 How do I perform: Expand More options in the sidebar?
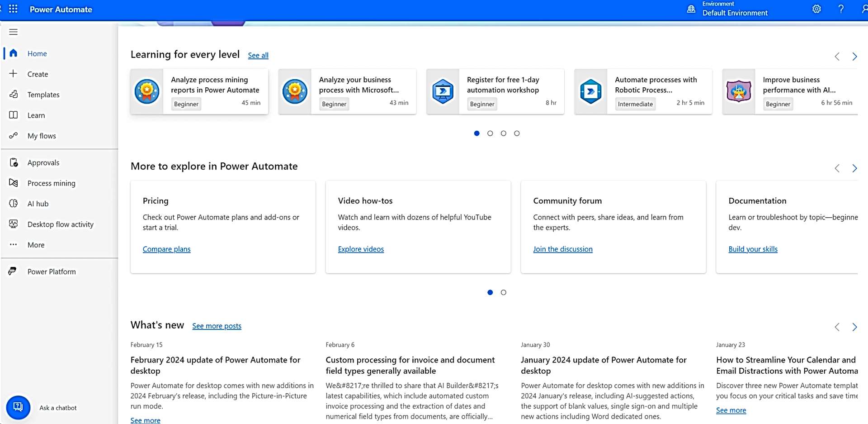[36, 245]
